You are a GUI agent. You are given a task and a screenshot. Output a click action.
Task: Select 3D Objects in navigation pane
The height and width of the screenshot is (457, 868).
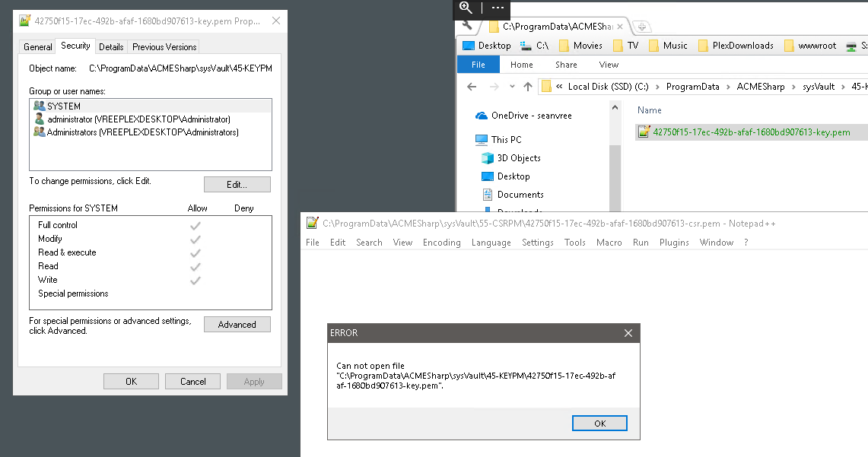coord(511,158)
